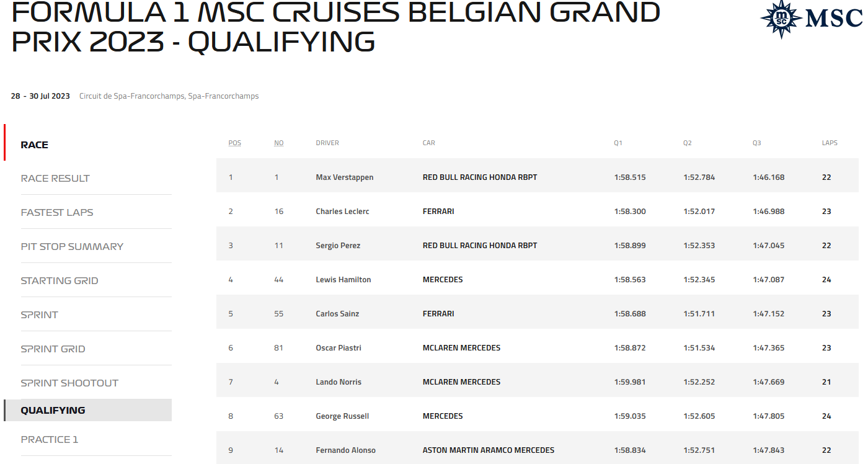The width and height of the screenshot is (868, 464).
Task: Select Fernando Alonso's name
Action: pos(345,450)
